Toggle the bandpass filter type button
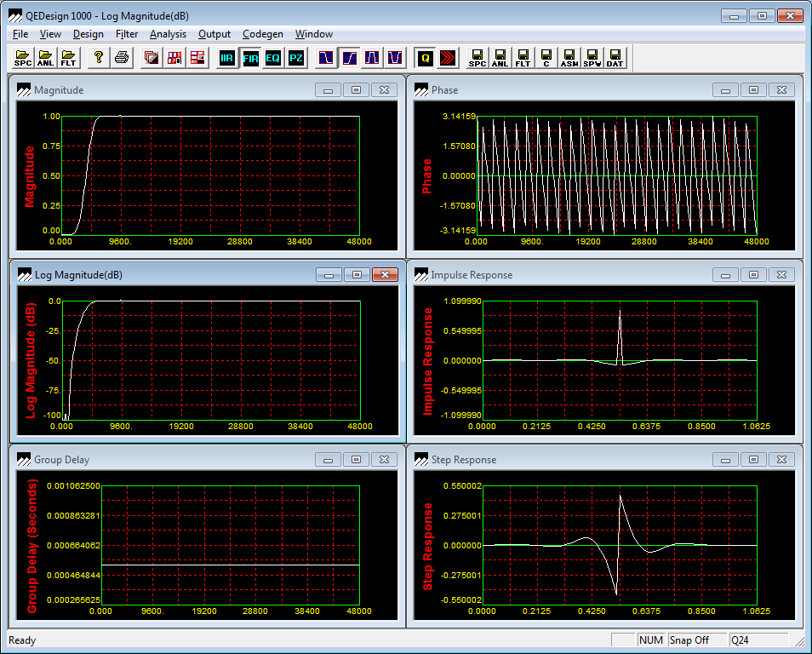 point(372,58)
